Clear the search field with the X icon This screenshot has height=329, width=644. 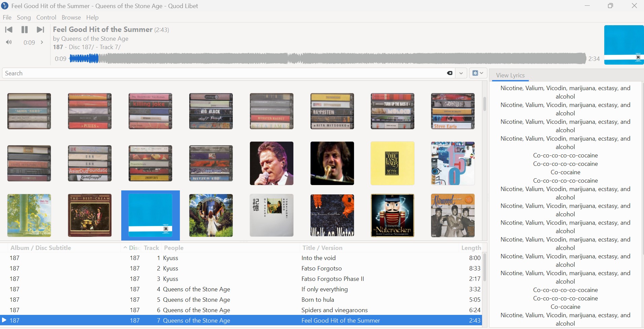450,73
